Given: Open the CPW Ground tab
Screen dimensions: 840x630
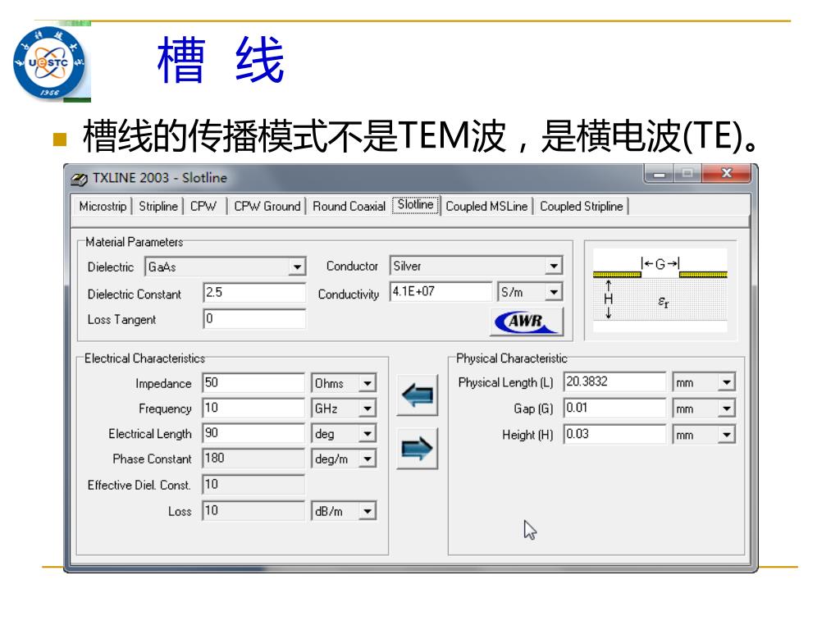Looking at the screenshot, I should tap(267, 206).
